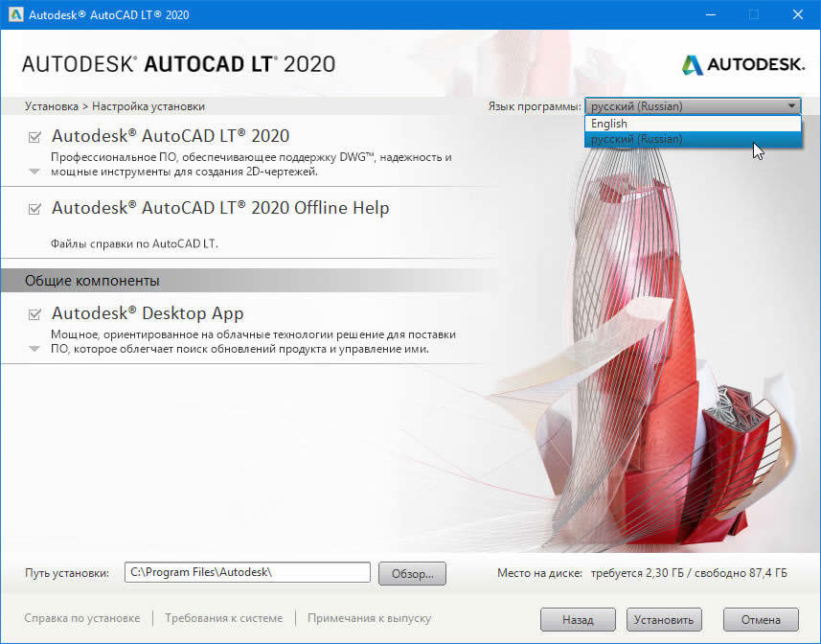Toggle the Autodesk Desktop App checkbox
Viewport: 821px width, 644px height.
(34, 314)
